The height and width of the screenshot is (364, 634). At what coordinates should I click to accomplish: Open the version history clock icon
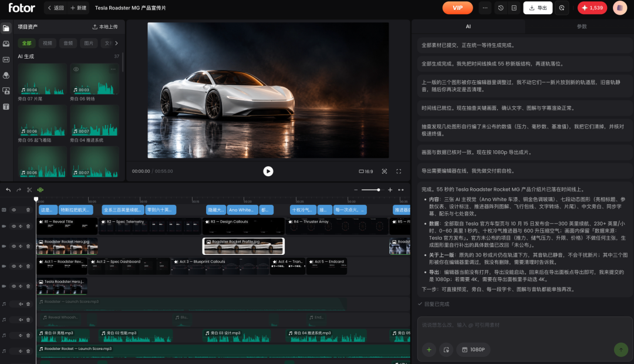[501, 8]
